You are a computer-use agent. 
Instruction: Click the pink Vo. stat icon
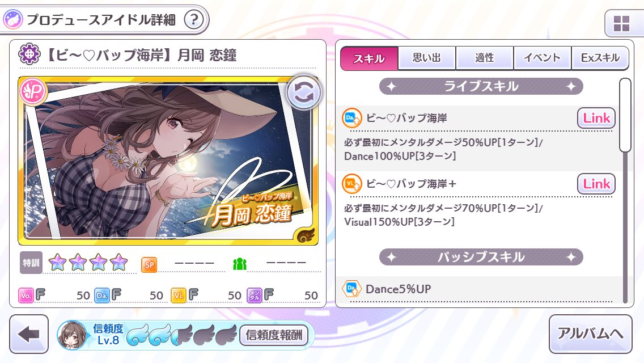26,295
